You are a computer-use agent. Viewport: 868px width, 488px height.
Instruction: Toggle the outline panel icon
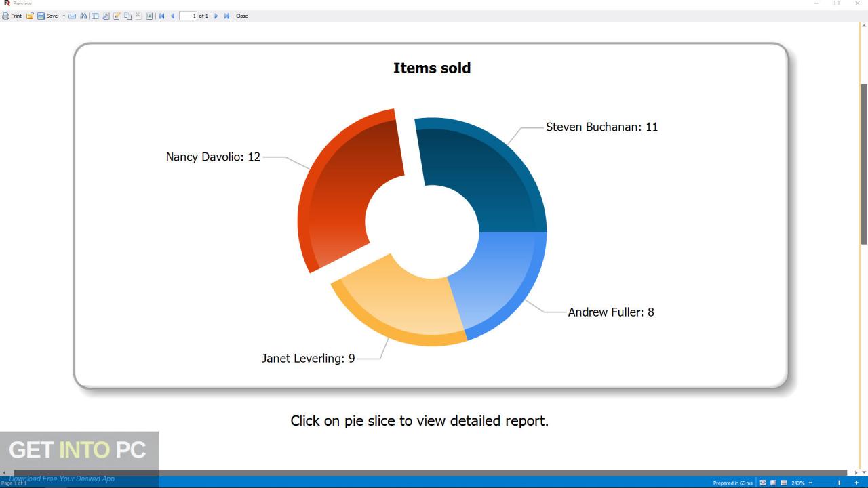click(95, 16)
